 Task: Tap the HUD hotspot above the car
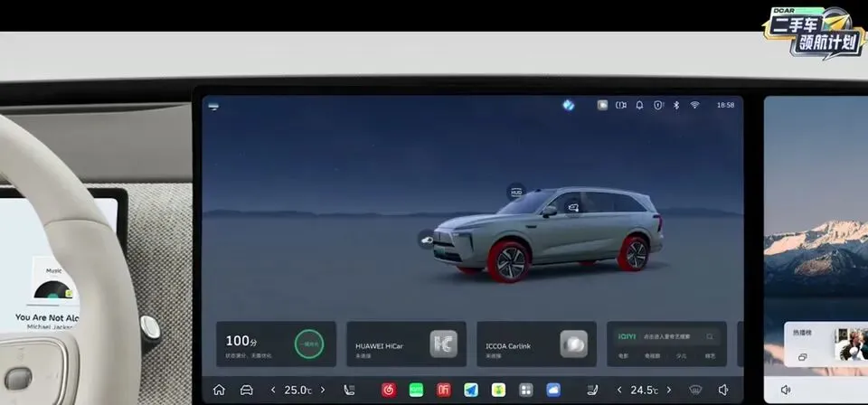click(516, 192)
